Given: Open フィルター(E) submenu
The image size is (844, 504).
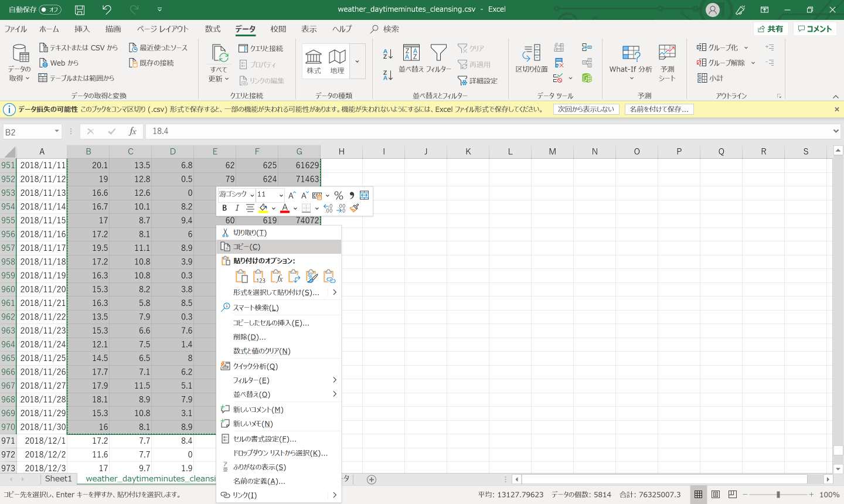Looking at the screenshot, I should pos(279,380).
